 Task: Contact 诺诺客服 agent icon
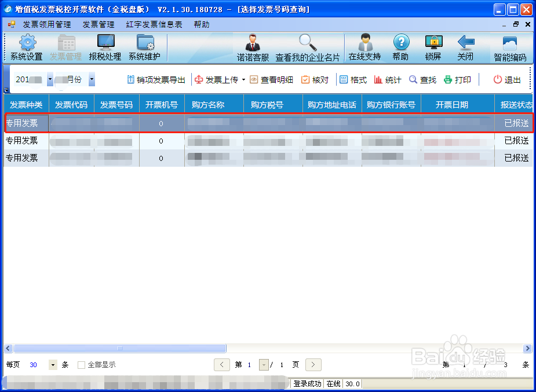click(x=253, y=43)
